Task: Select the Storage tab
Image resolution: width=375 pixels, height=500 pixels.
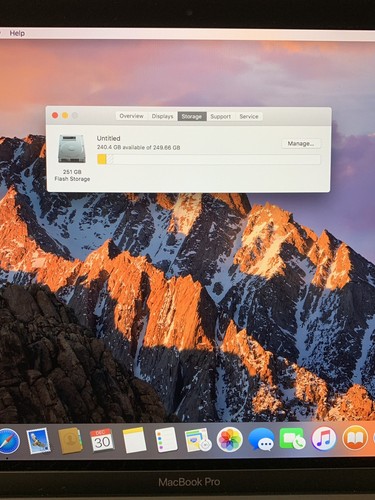Action: pyautogui.click(x=192, y=116)
